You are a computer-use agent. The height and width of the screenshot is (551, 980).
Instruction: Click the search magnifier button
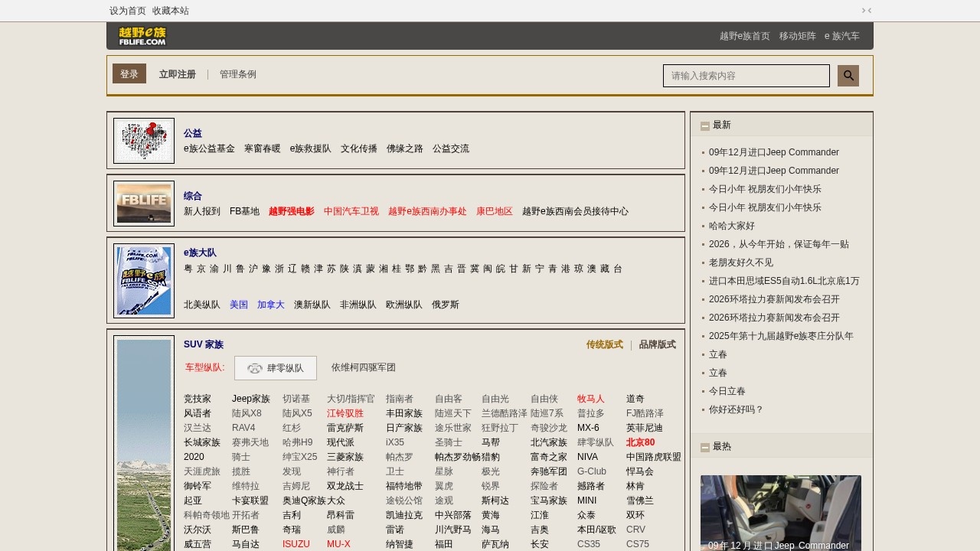pyautogui.click(x=848, y=76)
